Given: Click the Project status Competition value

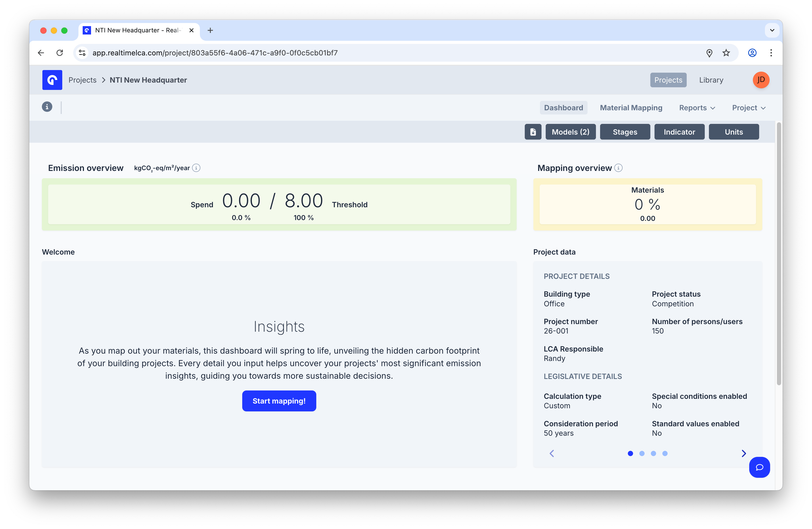Looking at the screenshot, I should tap(673, 304).
